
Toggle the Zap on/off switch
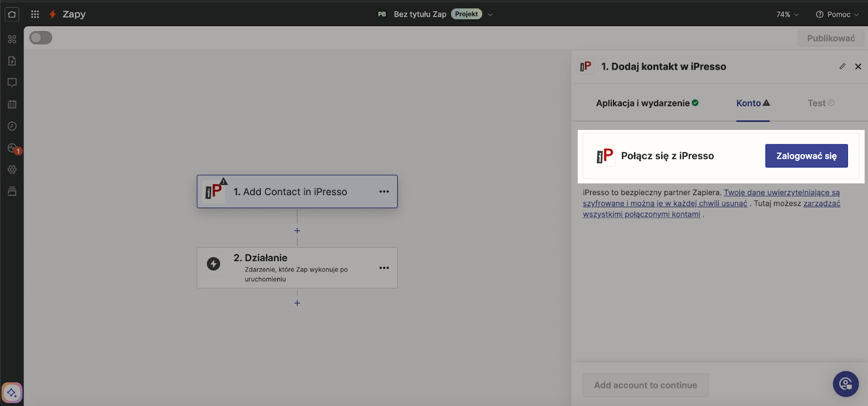41,37
